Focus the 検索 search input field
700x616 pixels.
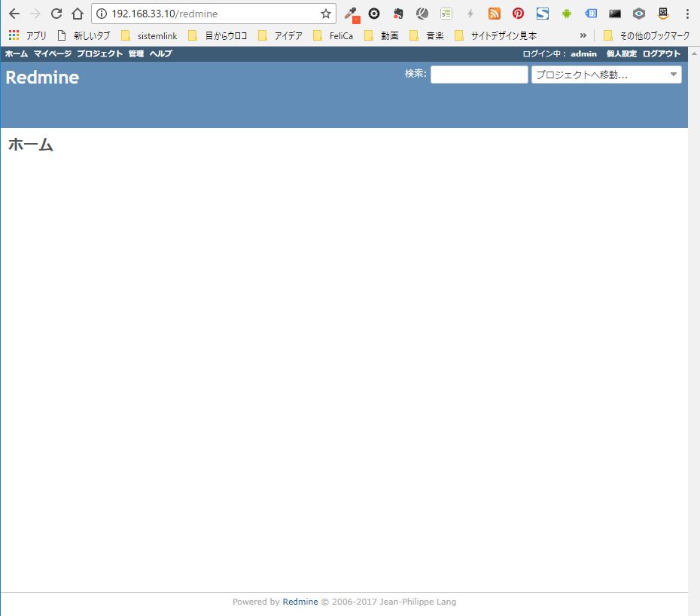(x=479, y=75)
